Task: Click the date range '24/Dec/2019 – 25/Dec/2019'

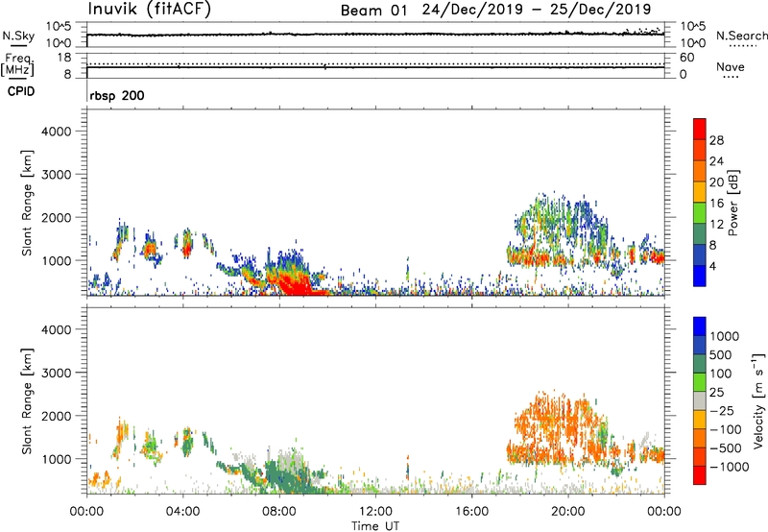Action: [537, 10]
